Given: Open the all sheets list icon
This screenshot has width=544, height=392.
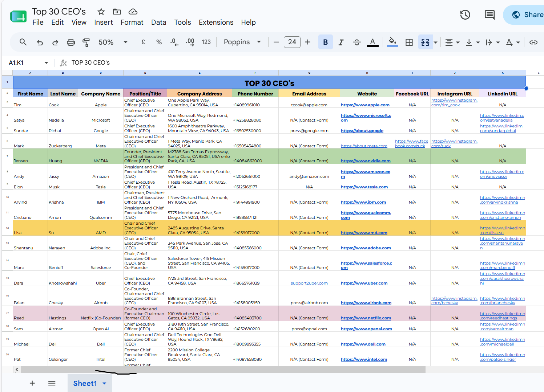Looking at the screenshot, I should pos(52,383).
